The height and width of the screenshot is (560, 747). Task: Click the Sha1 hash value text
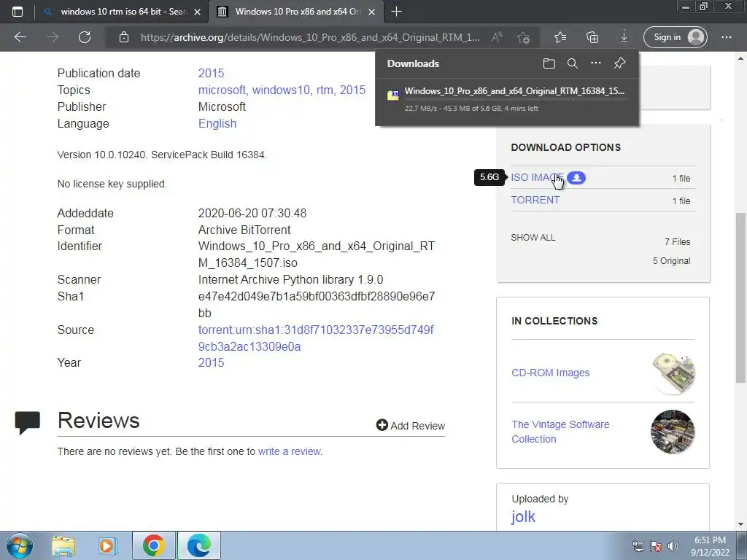(317, 305)
